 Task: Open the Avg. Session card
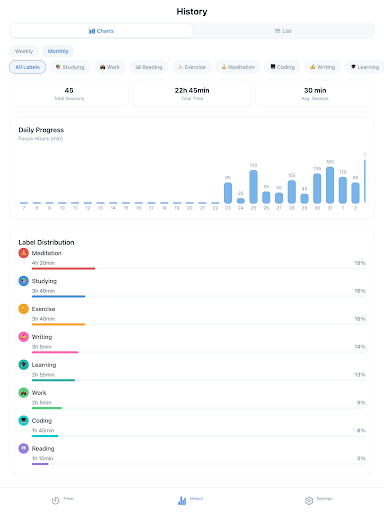315,94
